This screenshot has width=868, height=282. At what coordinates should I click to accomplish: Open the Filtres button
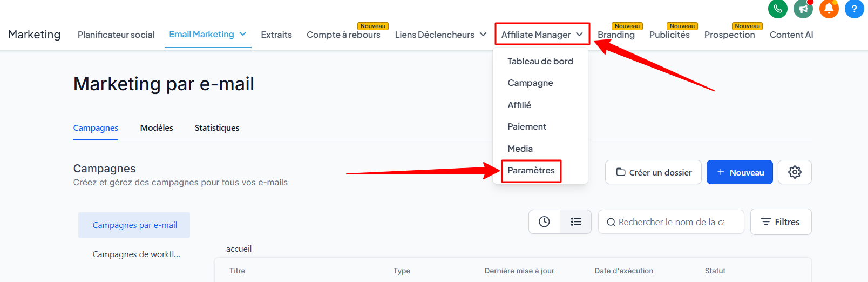coord(781,222)
